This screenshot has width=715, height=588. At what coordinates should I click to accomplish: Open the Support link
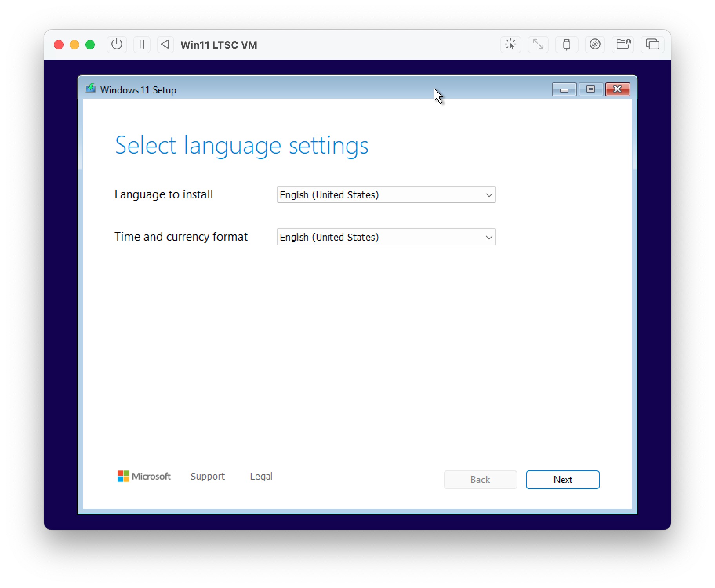207,476
